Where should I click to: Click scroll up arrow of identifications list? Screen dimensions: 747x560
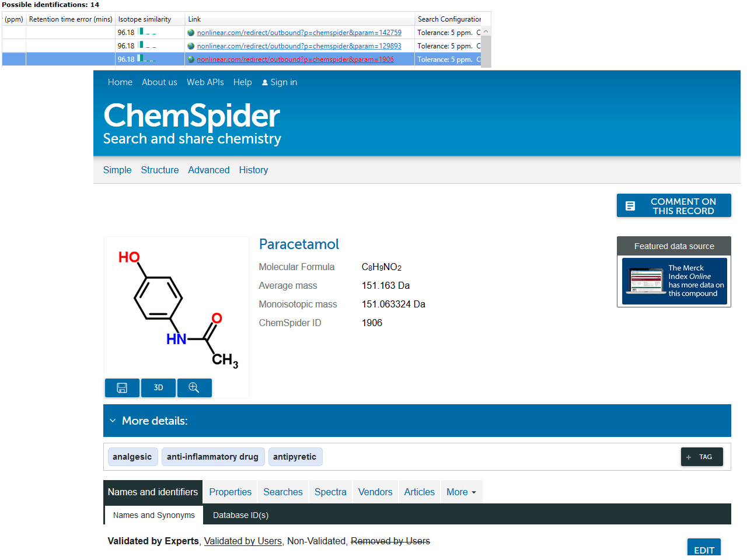coord(486,32)
